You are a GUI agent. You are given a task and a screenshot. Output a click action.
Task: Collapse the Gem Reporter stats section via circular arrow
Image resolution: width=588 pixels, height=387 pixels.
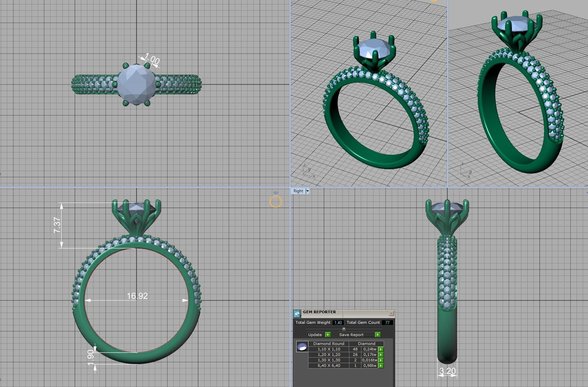[x=344, y=329]
